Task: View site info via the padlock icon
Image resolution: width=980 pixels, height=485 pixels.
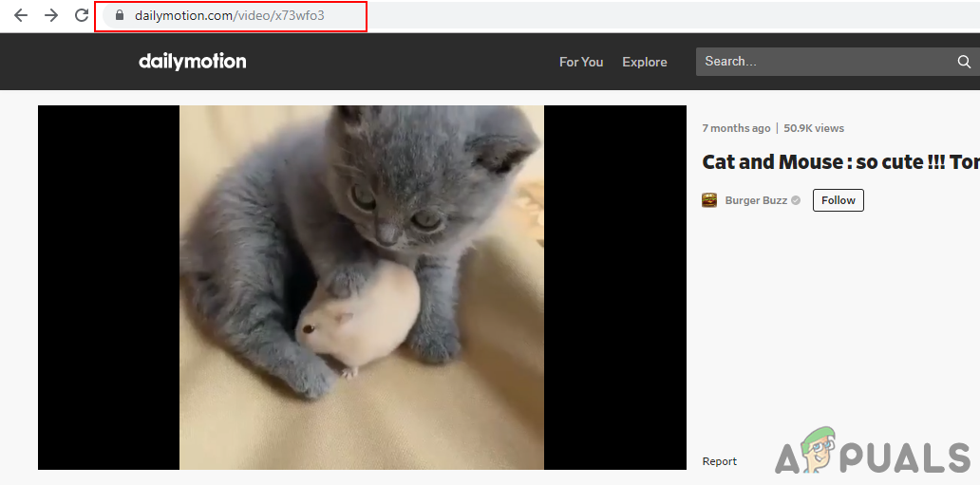Action: point(120,15)
